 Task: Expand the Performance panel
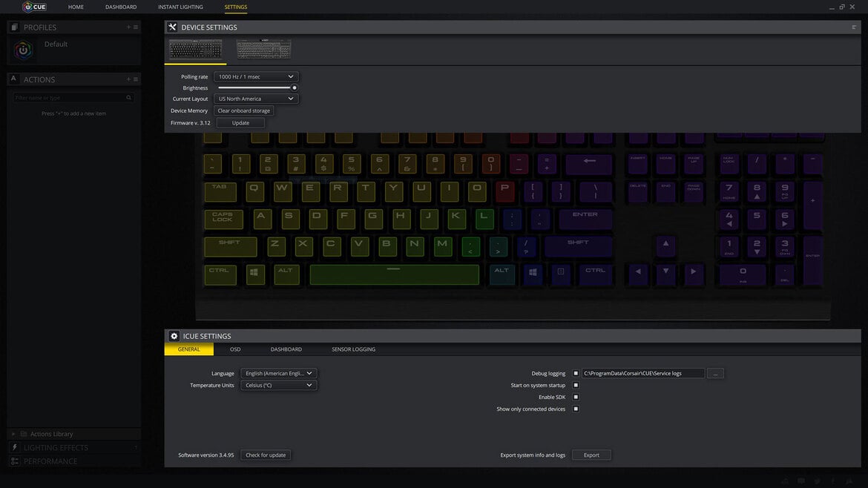pyautogui.click(x=73, y=461)
